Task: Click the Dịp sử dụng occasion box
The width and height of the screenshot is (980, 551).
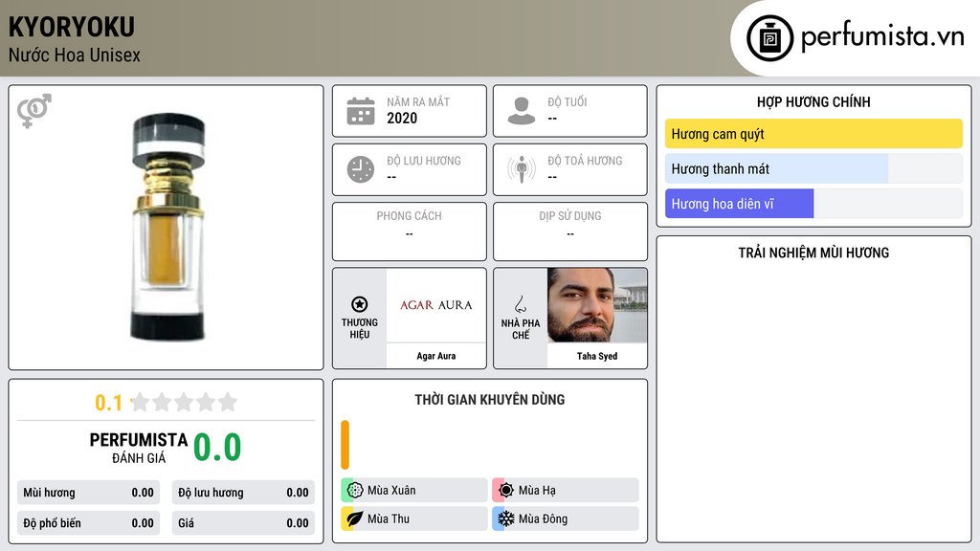Action: pos(570,231)
